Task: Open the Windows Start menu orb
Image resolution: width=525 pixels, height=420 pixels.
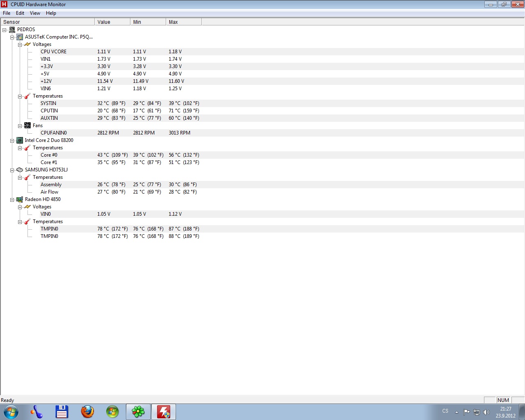Action: click(x=11, y=412)
